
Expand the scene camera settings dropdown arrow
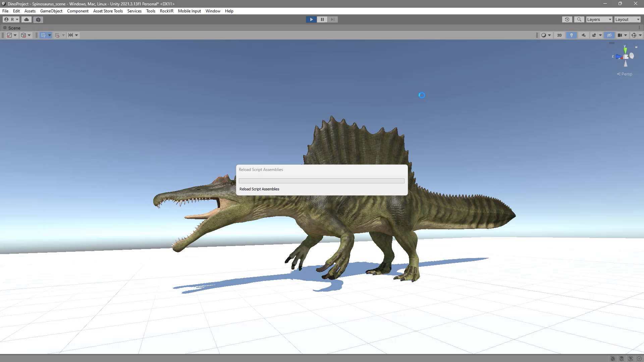click(x=626, y=35)
